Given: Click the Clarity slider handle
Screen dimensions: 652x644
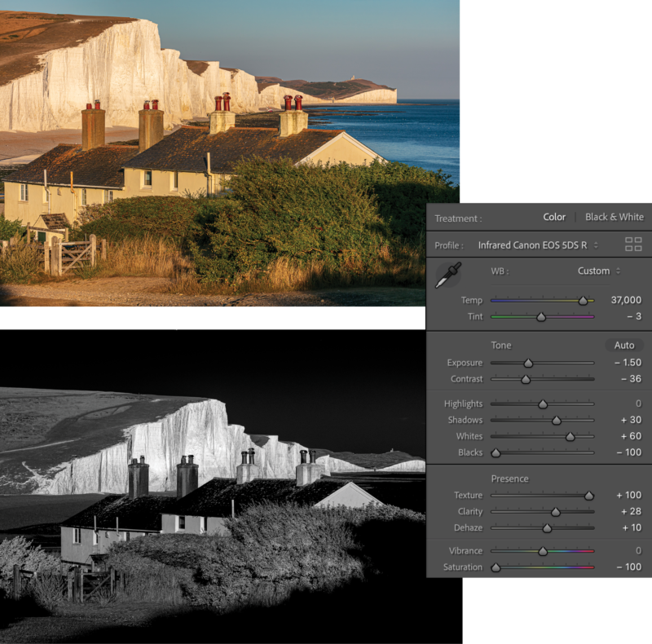Looking at the screenshot, I should tap(556, 512).
